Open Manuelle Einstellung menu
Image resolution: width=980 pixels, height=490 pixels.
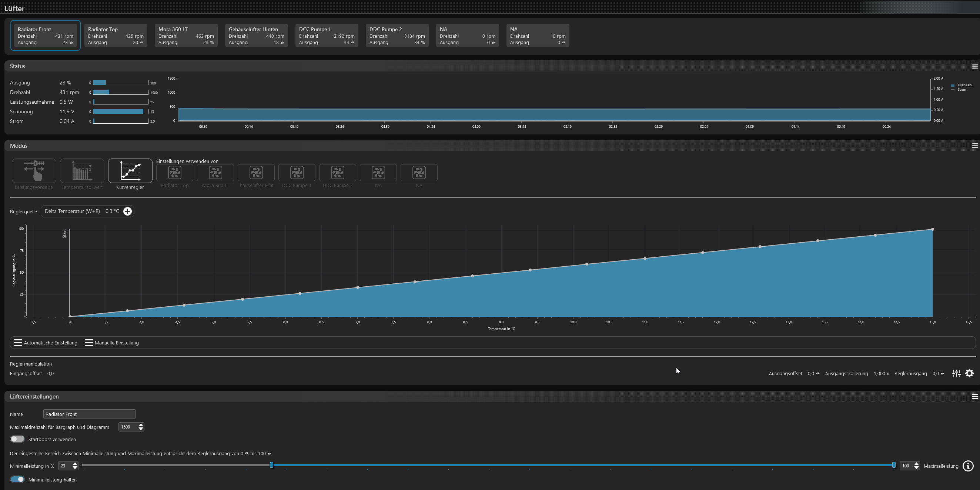[x=112, y=343]
